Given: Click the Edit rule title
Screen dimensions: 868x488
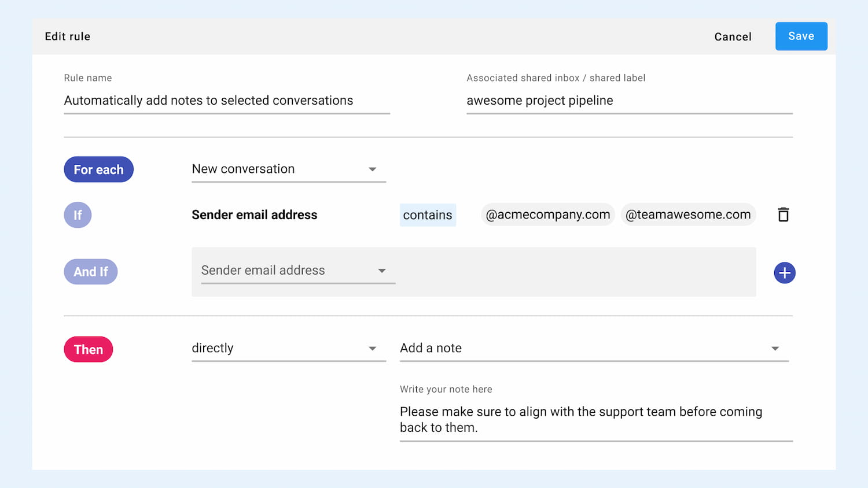Looking at the screenshot, I should pos(68,36).
